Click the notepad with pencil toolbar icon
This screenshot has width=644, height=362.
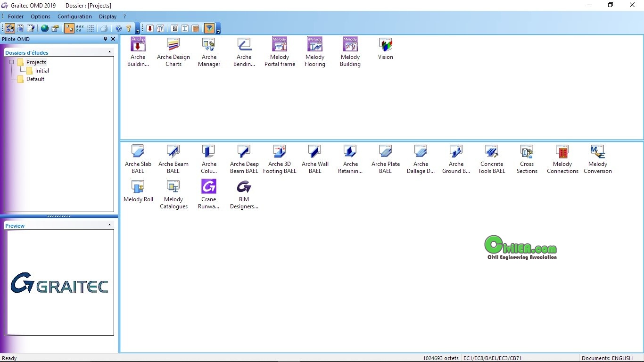click(31, 28)
